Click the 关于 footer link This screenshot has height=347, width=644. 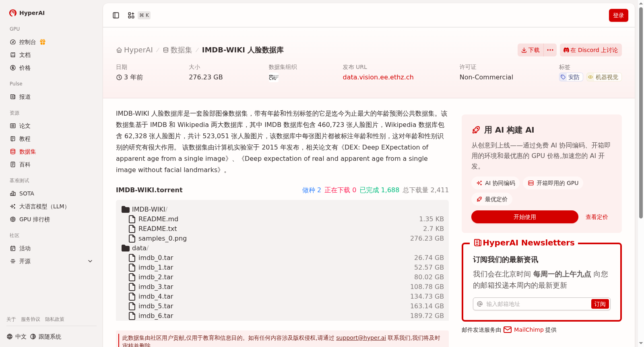coord(11,319)
